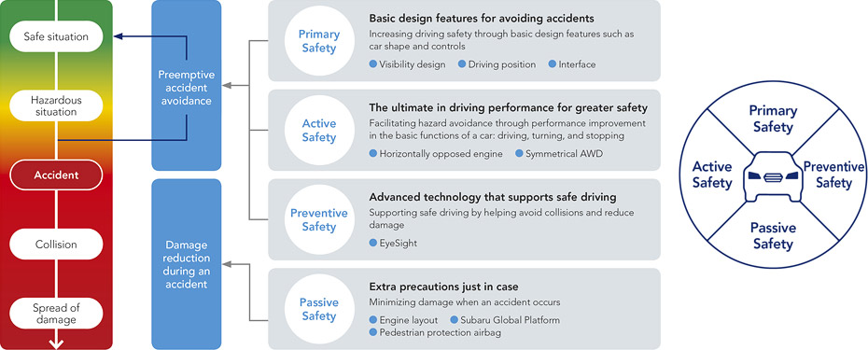
Task: Select the Primary Safety circle badge
Action: coord(319,41)
